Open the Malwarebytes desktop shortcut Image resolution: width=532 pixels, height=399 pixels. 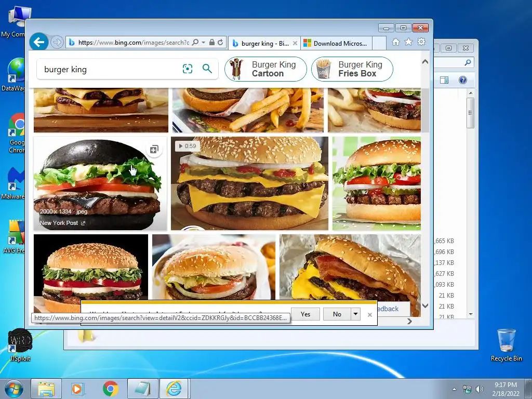coord(14,183)
